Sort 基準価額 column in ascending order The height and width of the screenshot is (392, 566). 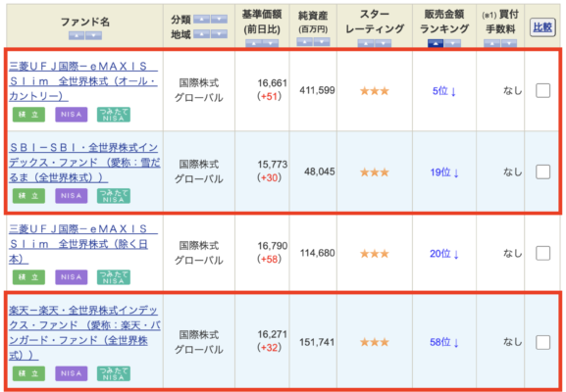[x=254, y=43]
